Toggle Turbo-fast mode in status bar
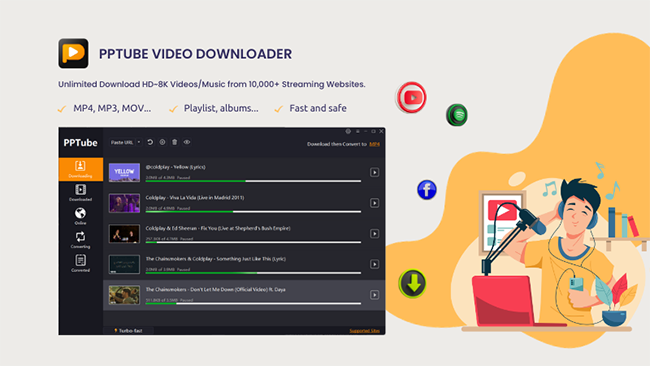The width and height of the screenshot is (650, 366). coord(128,331)
